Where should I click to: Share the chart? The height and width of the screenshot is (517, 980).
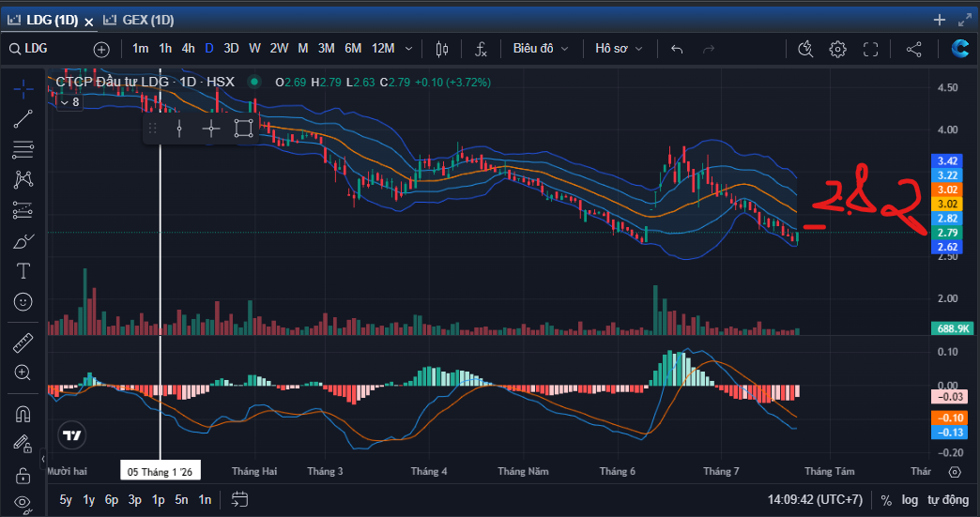913,49
